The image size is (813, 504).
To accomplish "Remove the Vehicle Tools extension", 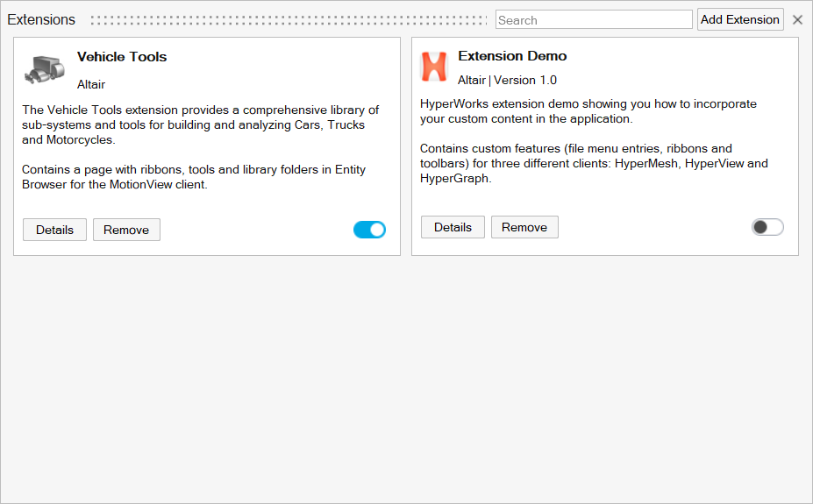I will click(x=126, y=230).
